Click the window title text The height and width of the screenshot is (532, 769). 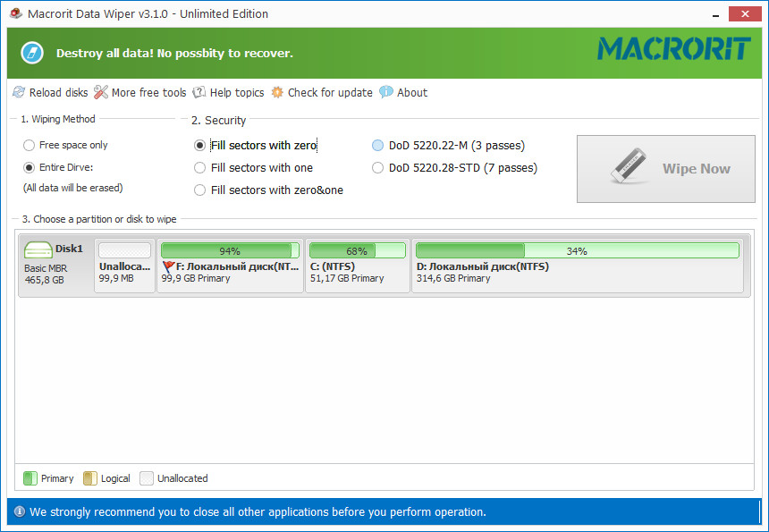[x=148, y=13]
